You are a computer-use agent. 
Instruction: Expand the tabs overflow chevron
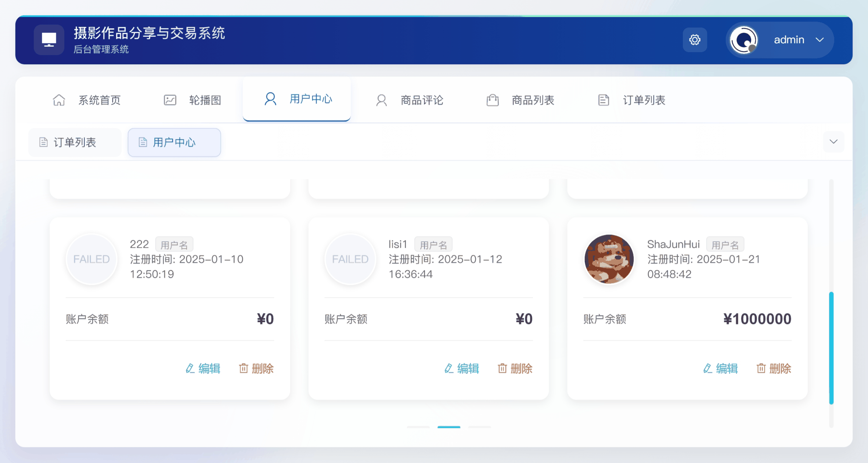tap(833, 142)
